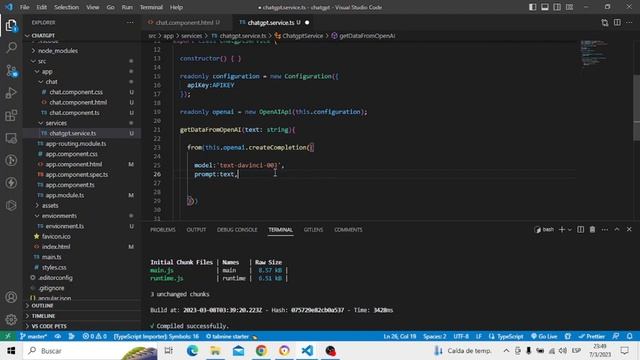Open the File menu
Image resolution: width=640 pixels, height=360 pixels.
point(24,7)
